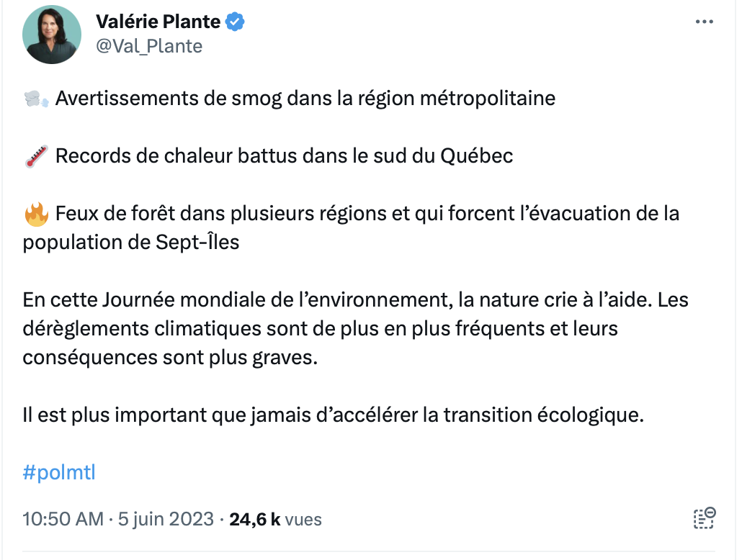This screenshot has height=560, width=742.
Task: Open the #polmtl hashtag
Action: coord(59,472)
